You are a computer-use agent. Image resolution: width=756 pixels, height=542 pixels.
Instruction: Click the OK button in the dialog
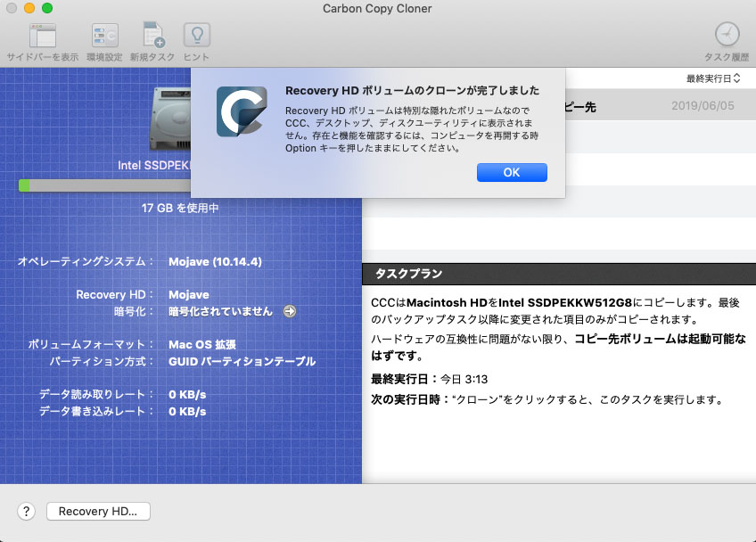(x=512, y=172)
